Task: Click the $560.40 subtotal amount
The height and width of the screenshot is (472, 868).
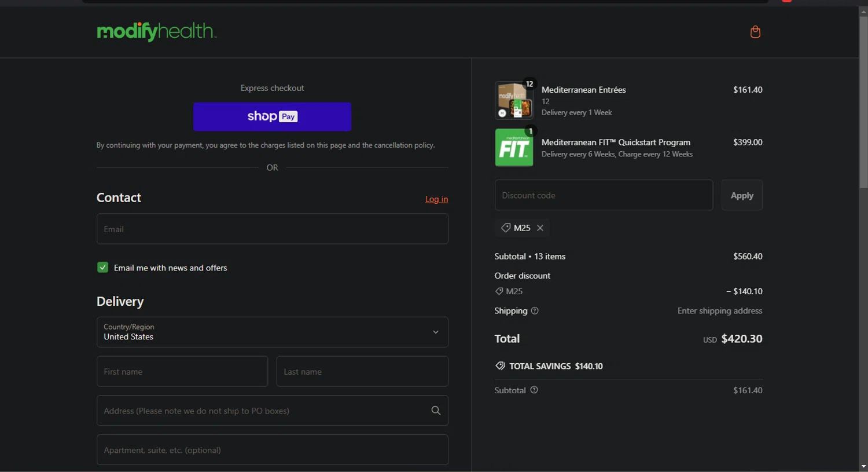Action: point(748,257)
